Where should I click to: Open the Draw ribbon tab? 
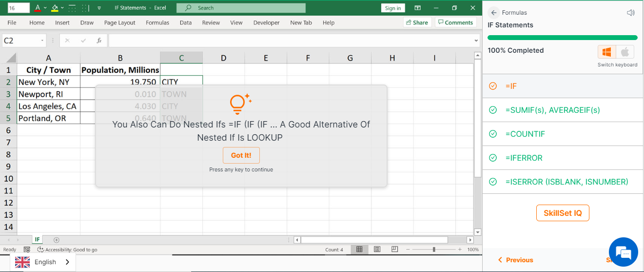tap(87, 22)
